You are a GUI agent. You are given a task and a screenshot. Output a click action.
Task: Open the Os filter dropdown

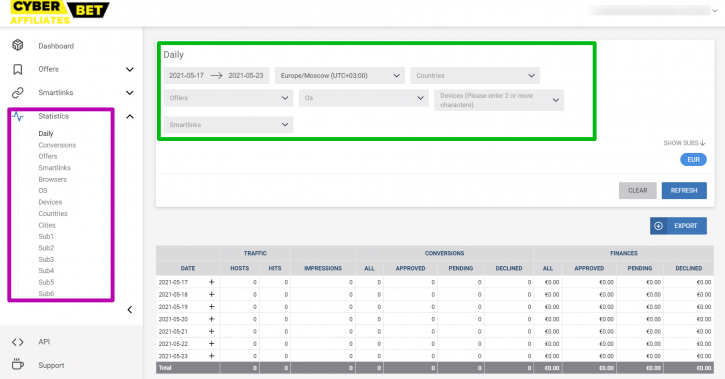click(363, 98)
